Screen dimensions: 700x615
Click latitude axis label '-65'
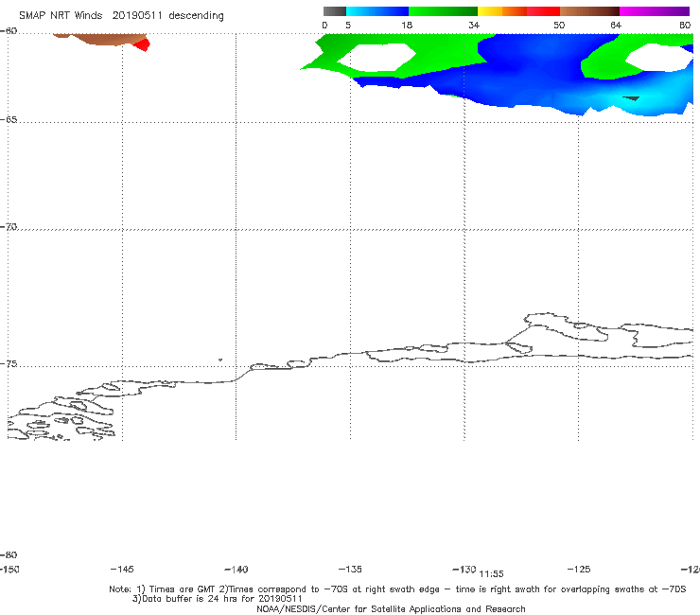pos(9,120)
